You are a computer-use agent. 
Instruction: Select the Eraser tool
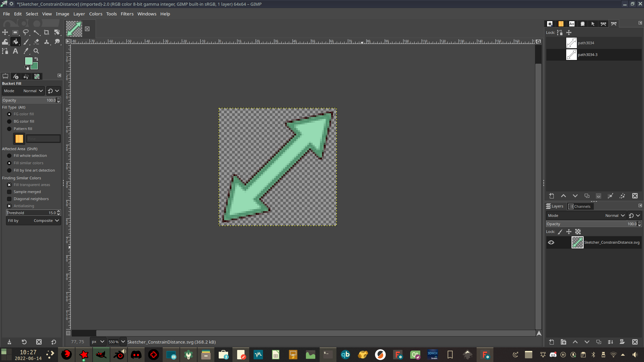point(36,42)
